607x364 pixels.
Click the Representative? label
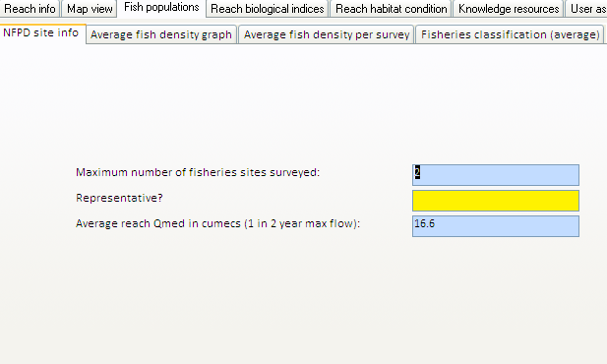coord(119,198)
